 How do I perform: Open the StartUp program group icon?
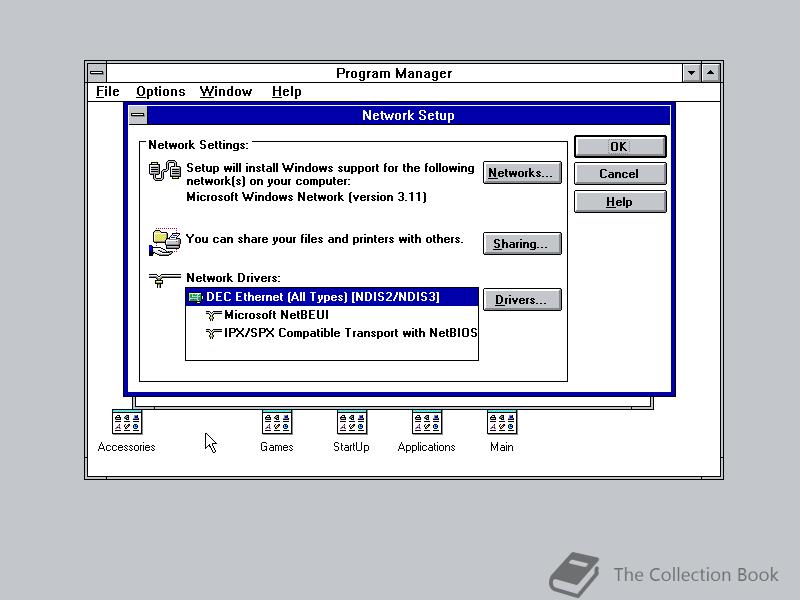point(352,422)
